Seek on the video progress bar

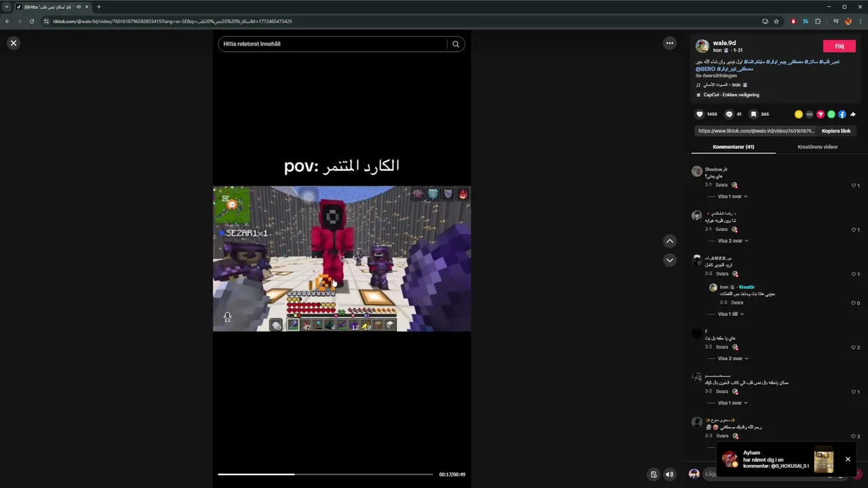tap(325, 474)
